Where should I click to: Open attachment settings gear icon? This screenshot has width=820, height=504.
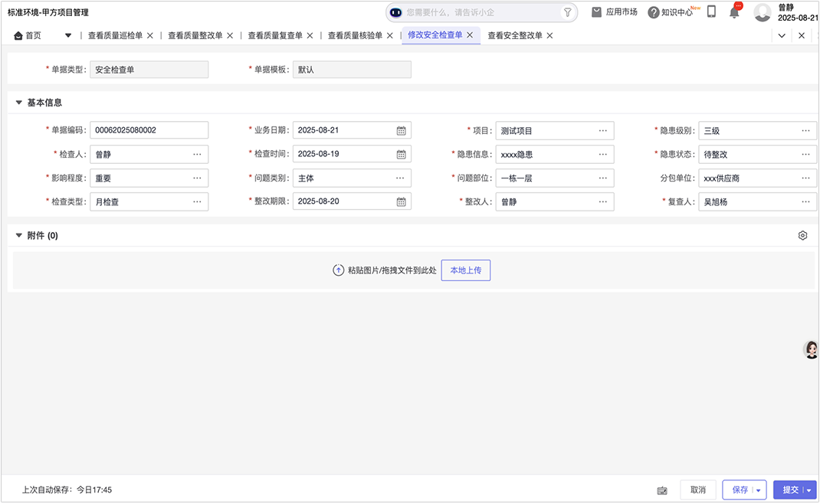pos(802,236)
